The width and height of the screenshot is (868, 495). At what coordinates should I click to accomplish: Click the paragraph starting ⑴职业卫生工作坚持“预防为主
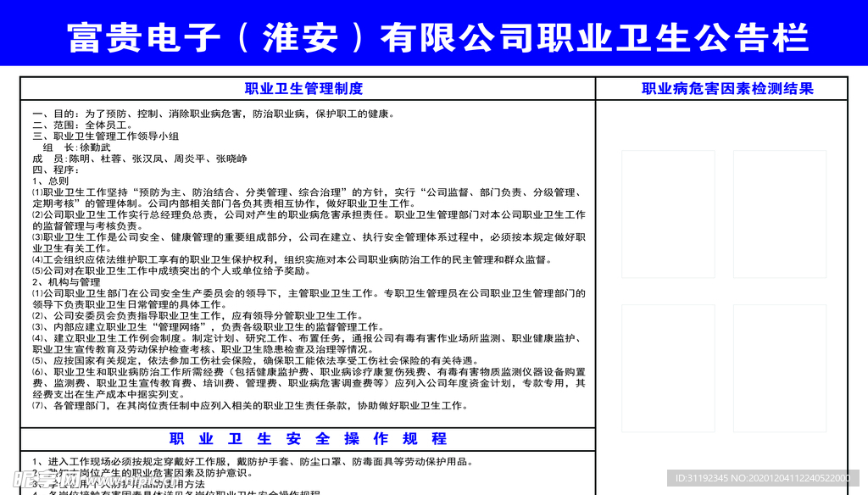point(309,192)
